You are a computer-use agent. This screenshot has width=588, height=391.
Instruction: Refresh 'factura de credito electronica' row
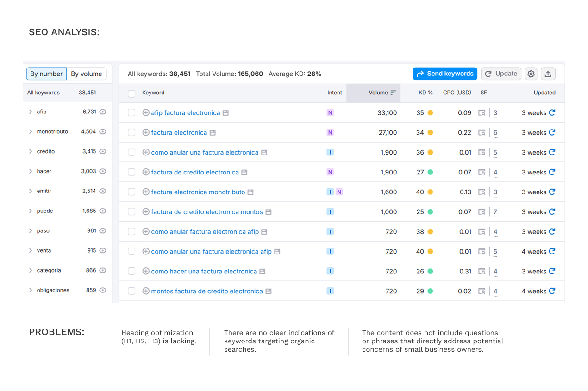(552, 172)
